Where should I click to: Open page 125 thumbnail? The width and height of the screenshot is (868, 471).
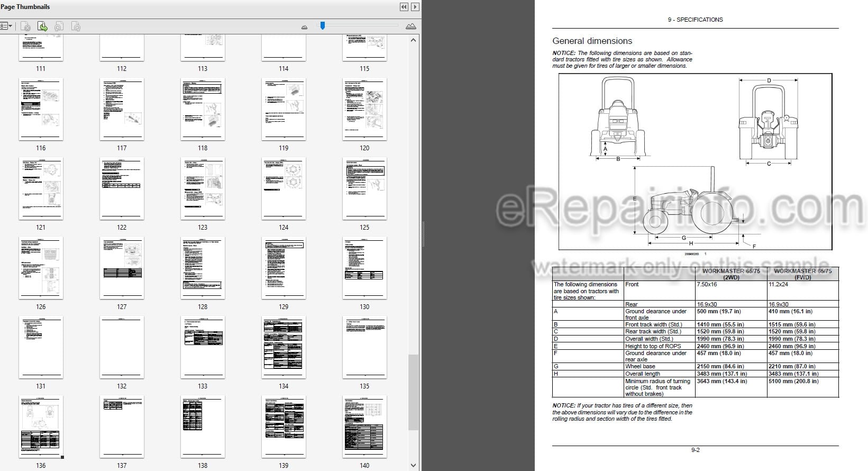click(364, 188)
